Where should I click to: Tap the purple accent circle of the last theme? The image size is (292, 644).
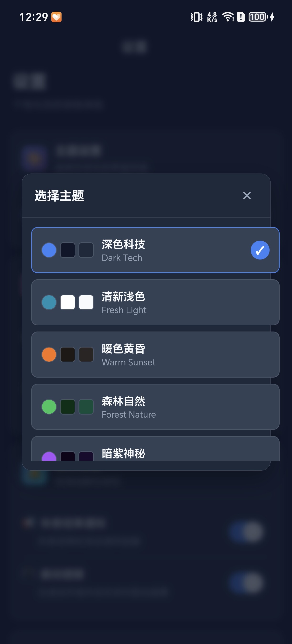click(x=49, y=457)
